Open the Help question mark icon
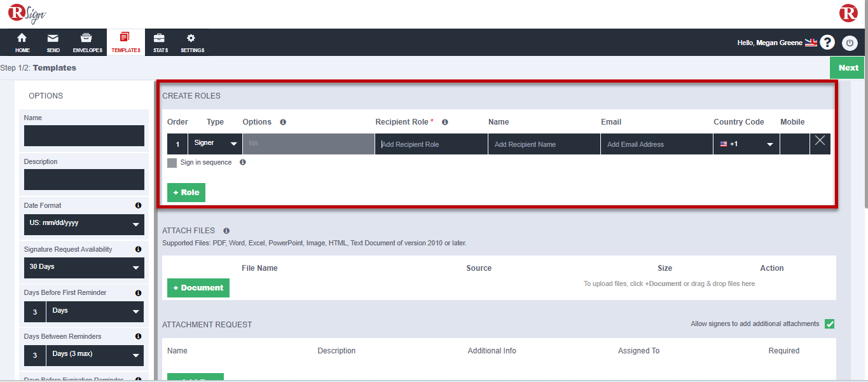Screen dimensions: 868x382 (827, 43)
